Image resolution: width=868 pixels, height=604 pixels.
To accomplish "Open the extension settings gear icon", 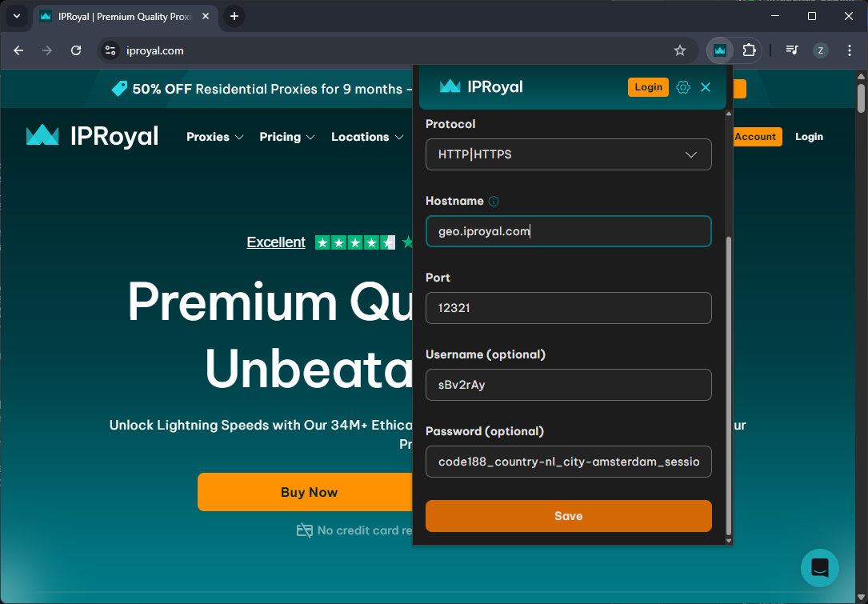I will click(682, 87).
